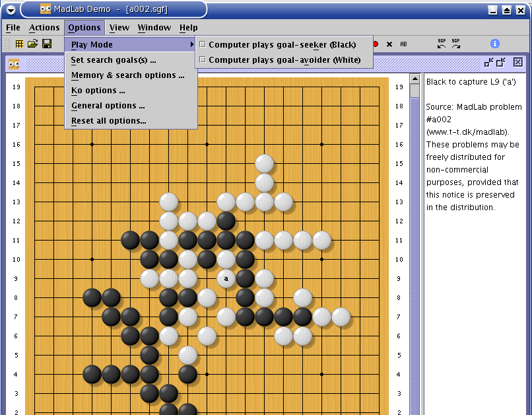Open the Actions menu
532x415 pixels.
(44, 27)
